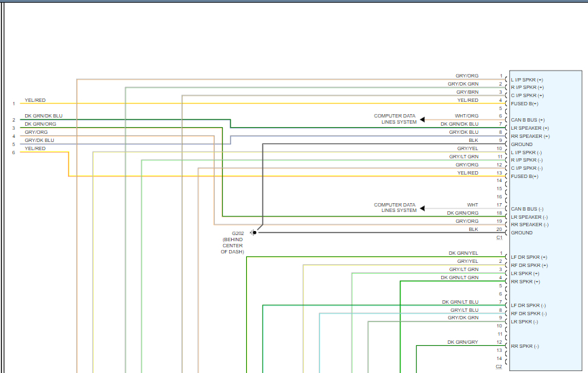Image resolution: width=588 pixels, height=373 pixels.
Task: Select the LF DR SPKR (+) terminal label
Action: 529,257
